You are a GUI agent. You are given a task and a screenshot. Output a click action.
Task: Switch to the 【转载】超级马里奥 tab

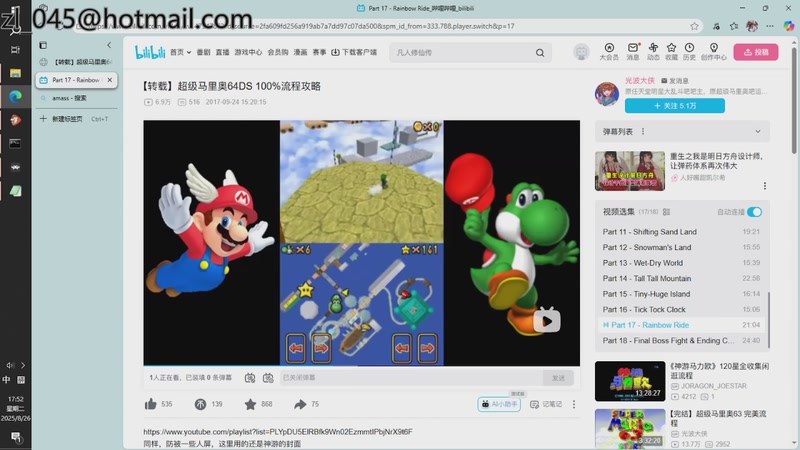click(77, 62)
